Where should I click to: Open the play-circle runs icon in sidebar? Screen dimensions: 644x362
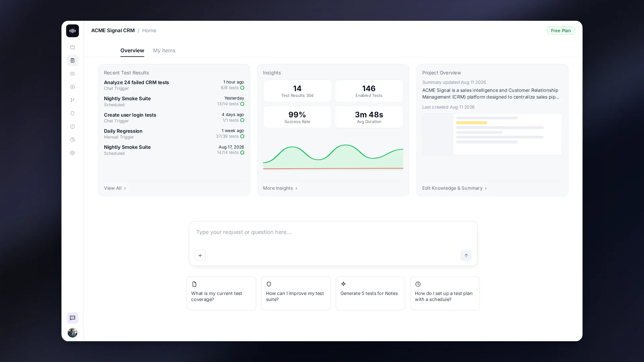click(72, 87)
